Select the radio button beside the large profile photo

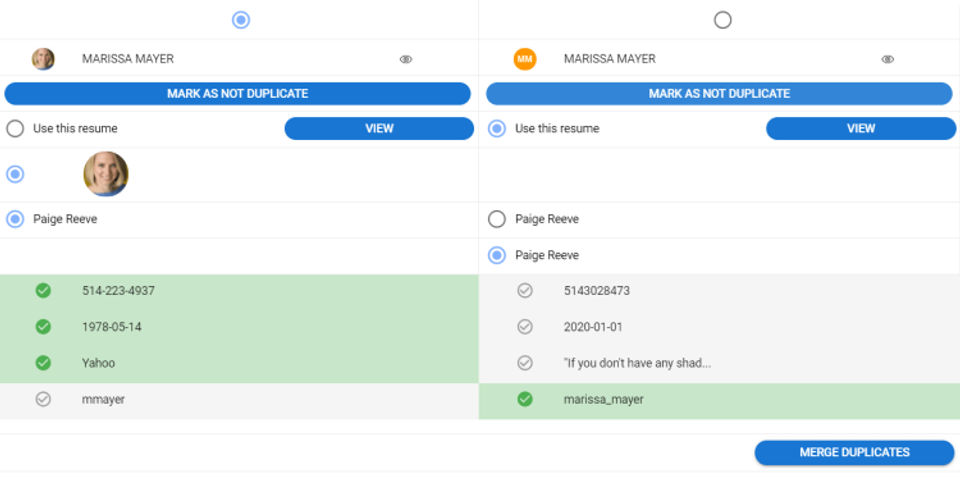(15, 174)
